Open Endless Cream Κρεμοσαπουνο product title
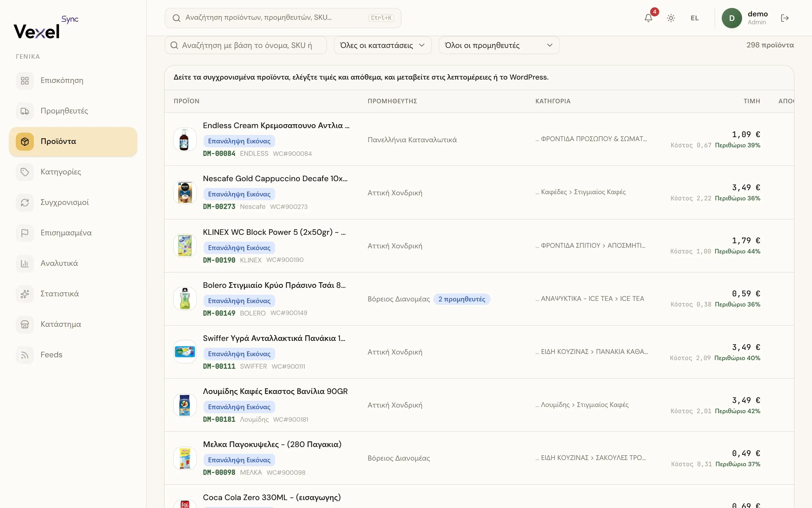 (276, 126)
